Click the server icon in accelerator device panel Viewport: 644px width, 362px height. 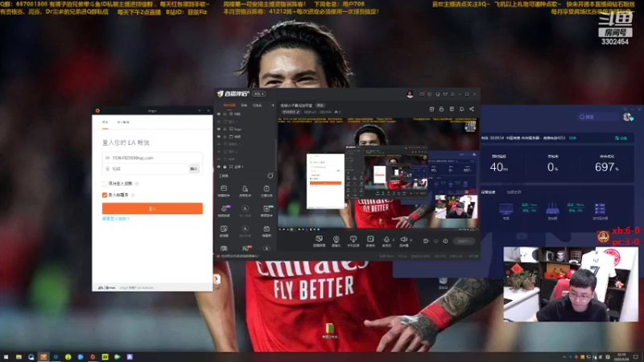pyautogui.click(x=600, y=208)
